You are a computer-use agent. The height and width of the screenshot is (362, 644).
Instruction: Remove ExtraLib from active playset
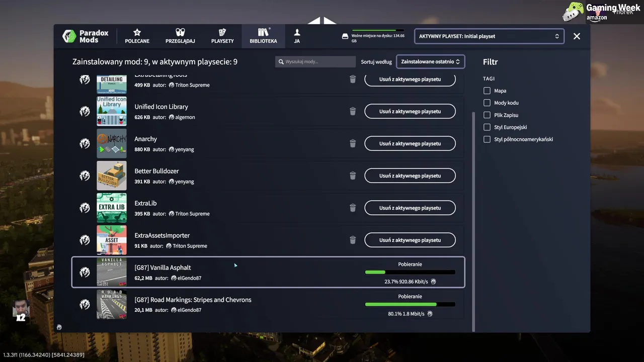pos(410,208)
